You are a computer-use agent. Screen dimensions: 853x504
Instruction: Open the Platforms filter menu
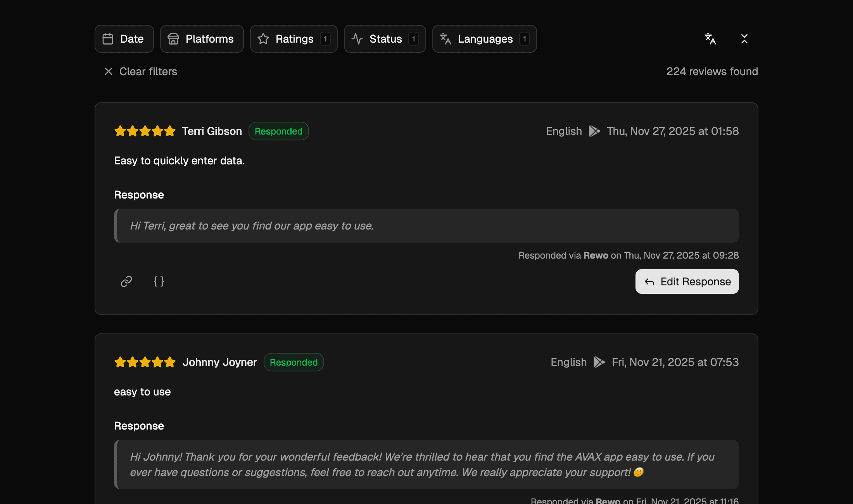(x=202, y=39)
